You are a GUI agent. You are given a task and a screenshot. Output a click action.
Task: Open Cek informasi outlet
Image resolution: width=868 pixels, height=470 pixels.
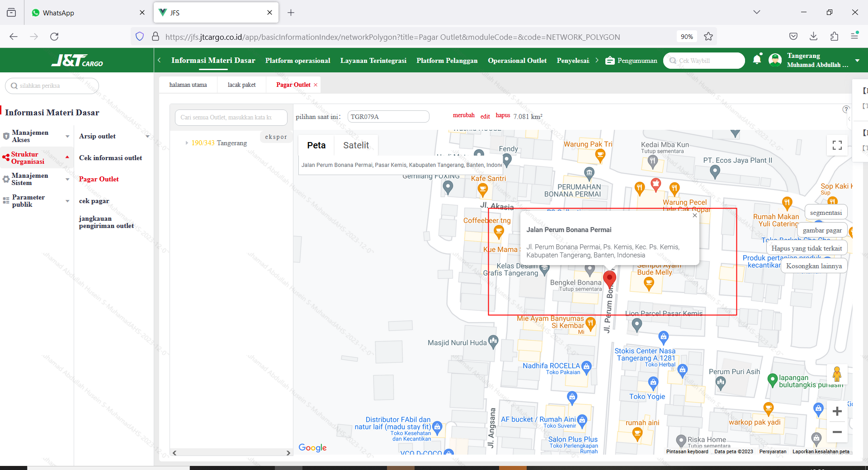110,158
